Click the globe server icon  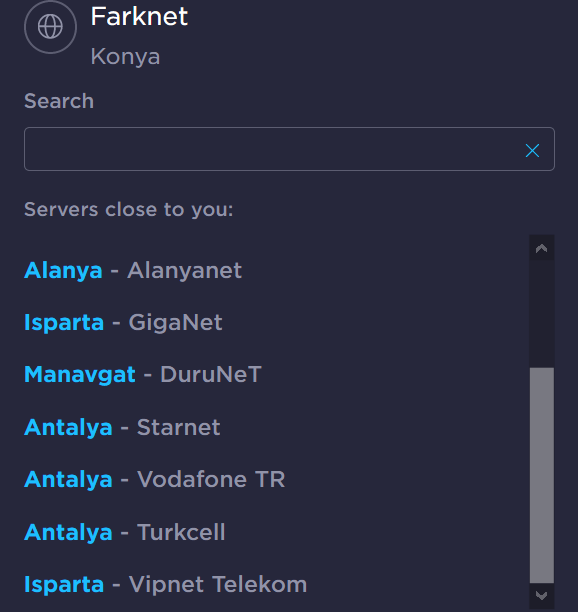coord(50,27)
